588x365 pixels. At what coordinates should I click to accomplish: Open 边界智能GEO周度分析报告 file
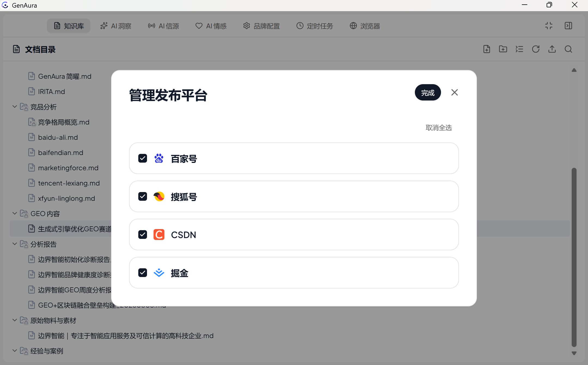[x=74, y=290]
